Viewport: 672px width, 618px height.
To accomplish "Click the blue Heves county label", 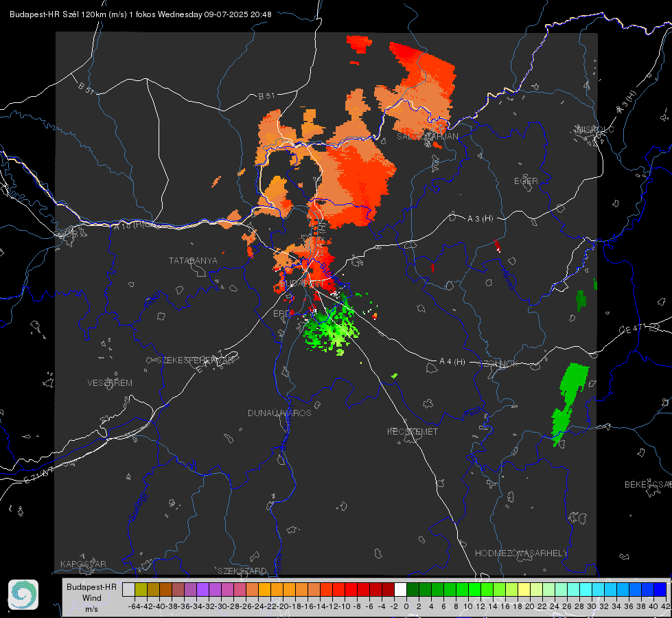I will 508,279.
